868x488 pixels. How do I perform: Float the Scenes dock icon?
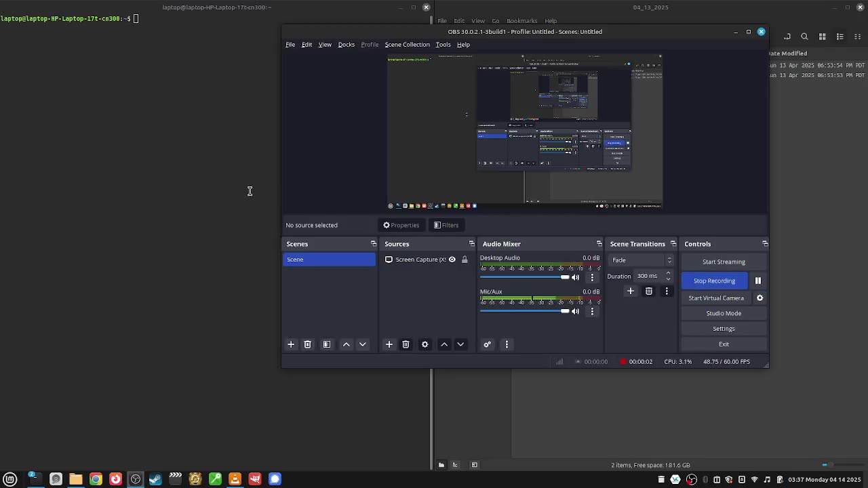click(373, 244)
